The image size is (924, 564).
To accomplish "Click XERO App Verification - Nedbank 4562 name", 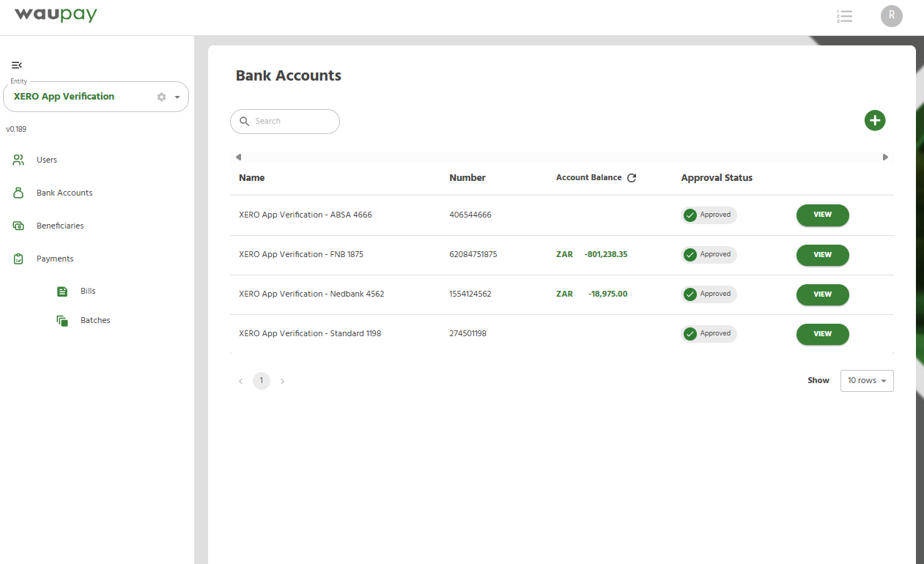I will coord(311,294).
